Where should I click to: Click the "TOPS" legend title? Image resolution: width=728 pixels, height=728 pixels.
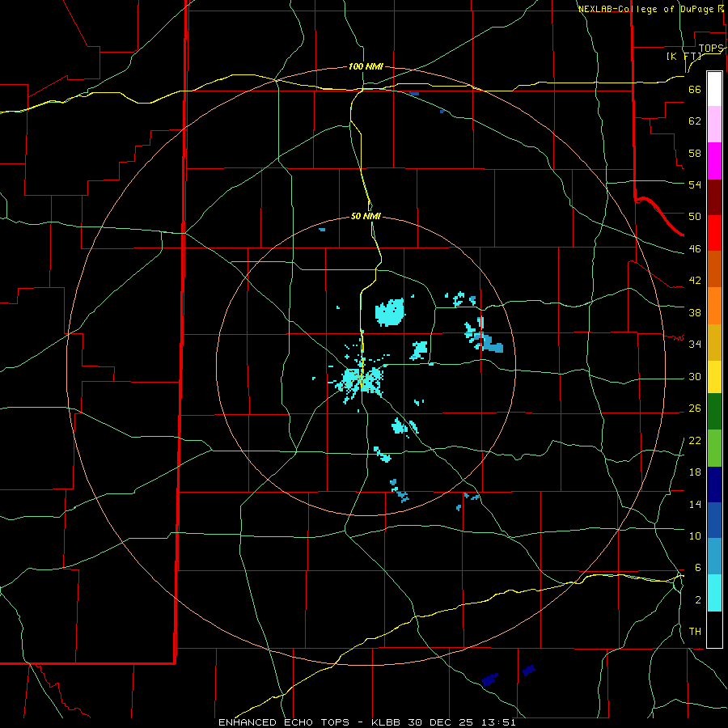pyautogui.click(x=711, y=49)
